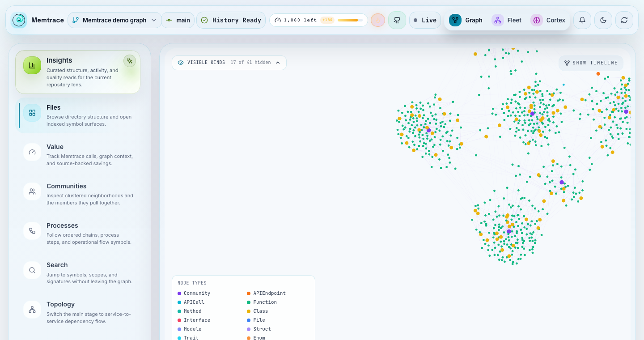Click the Method legend entry
The width and height of the screenshot is (644, 340).
(x=190, y=311)
